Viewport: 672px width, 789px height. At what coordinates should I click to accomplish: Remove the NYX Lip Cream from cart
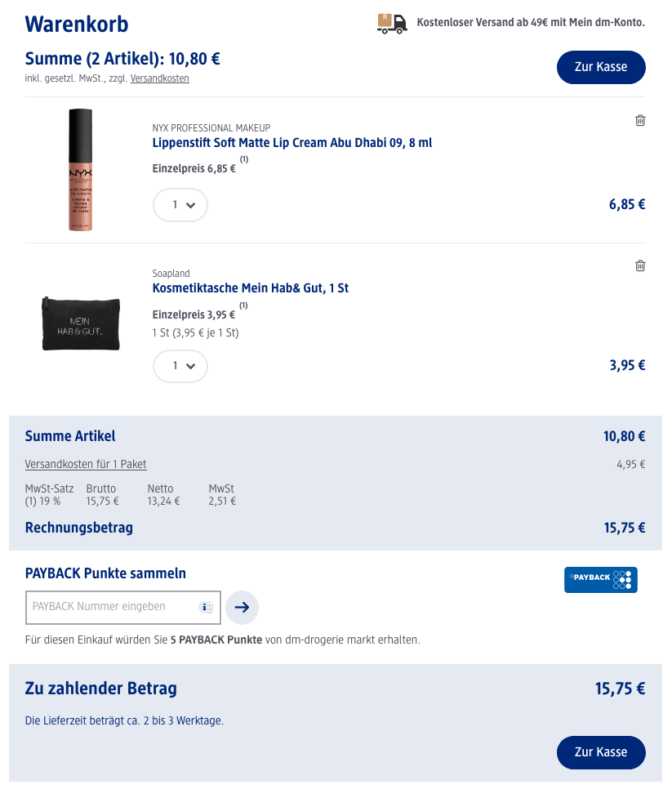pyautogui.click(x=640, y=121)
